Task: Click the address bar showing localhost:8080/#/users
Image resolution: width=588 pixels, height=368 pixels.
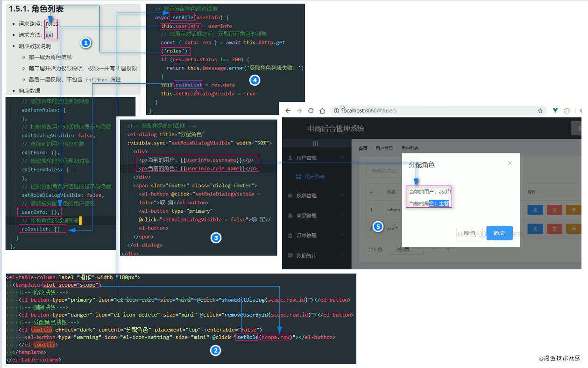Action: coord(439,111)
